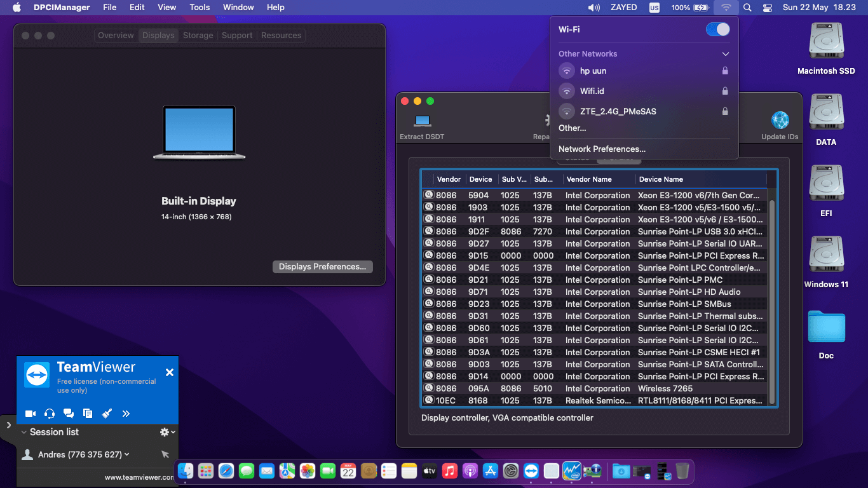Join the ZTE_2.4G_PMeSAS network
Image resolution: width=868 pixels, height=488 pixels.
coord(644,111)
